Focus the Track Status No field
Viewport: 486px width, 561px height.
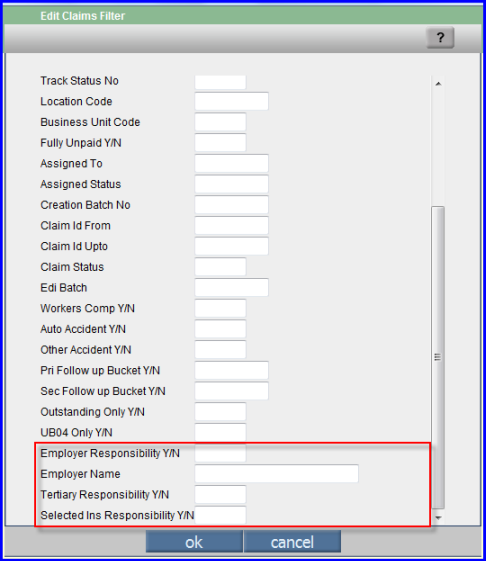(220, 82)
